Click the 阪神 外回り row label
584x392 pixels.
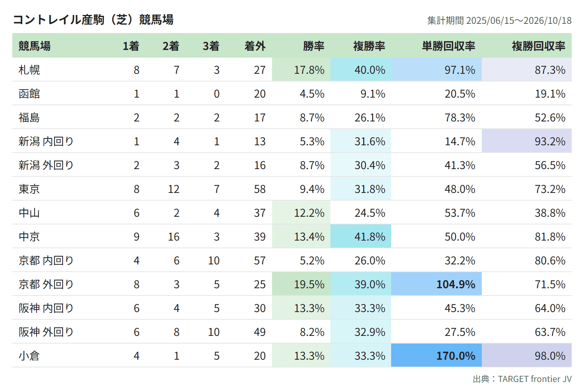click(x=46, y=332)
